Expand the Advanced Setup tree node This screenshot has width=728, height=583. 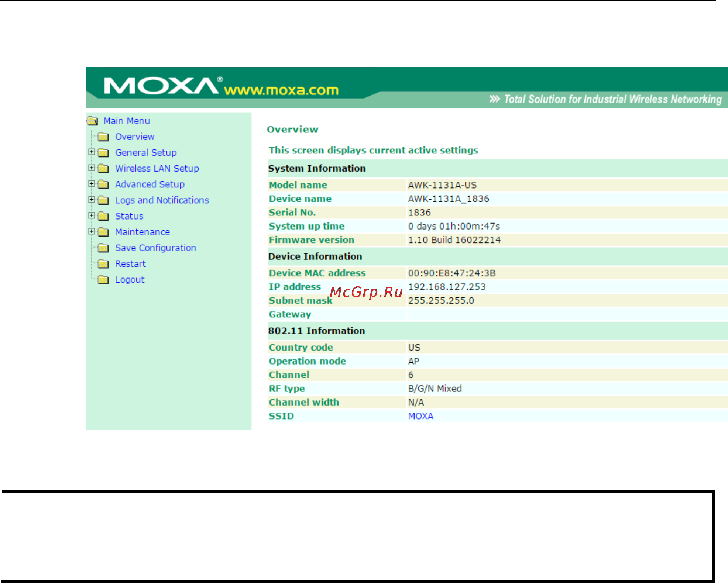(x=92, y=183)
